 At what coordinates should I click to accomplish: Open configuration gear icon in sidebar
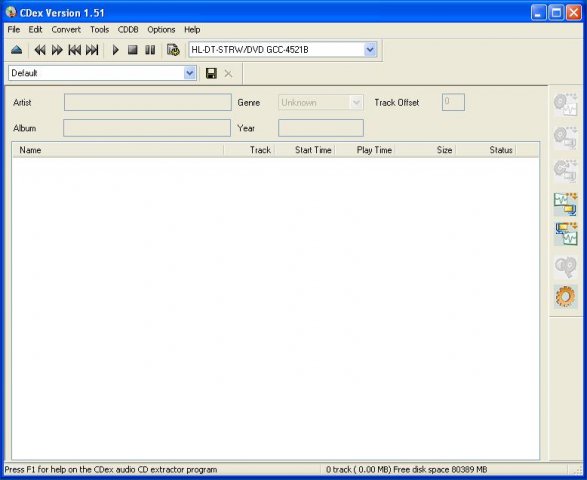pyautogui.click(x=565, y=296)
